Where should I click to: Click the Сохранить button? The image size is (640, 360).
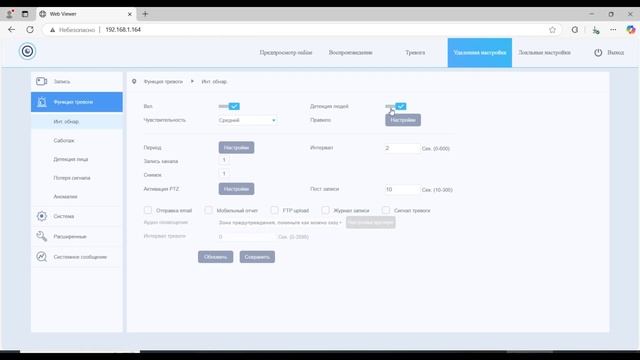pos(257,257)
